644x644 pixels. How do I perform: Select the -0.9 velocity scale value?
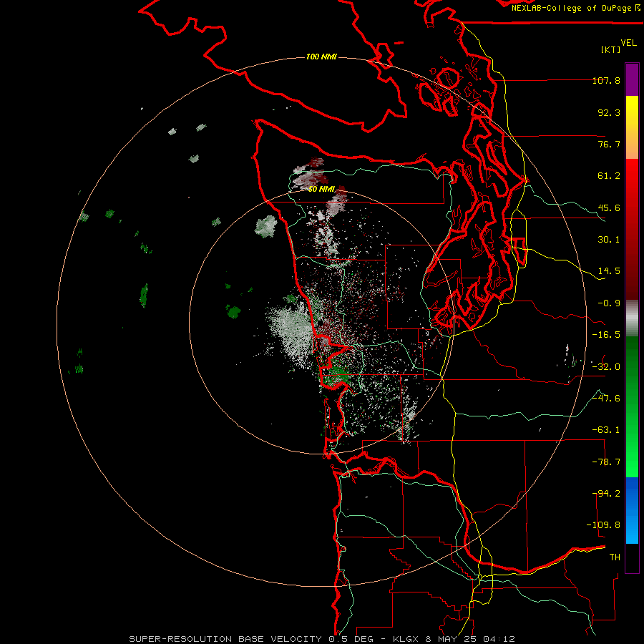tap(609, 303)
